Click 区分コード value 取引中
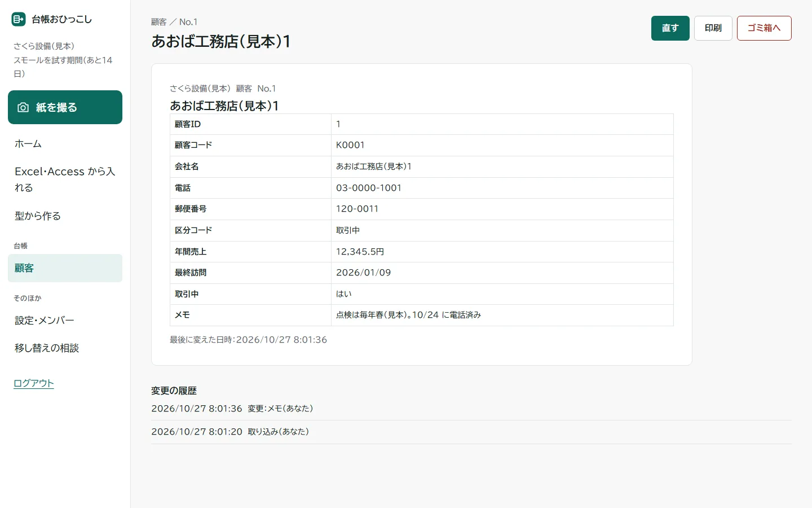Screen dimensions: 812x508 (x=348, y=230)
